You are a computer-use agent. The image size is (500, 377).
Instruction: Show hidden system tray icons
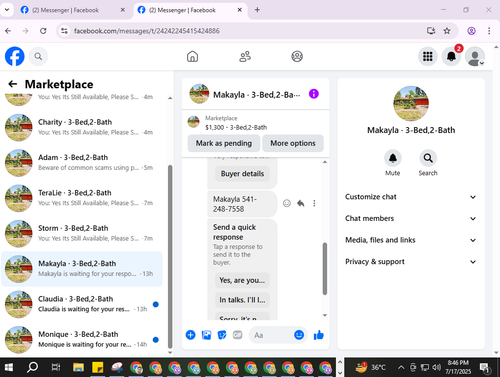coord(401,367)
